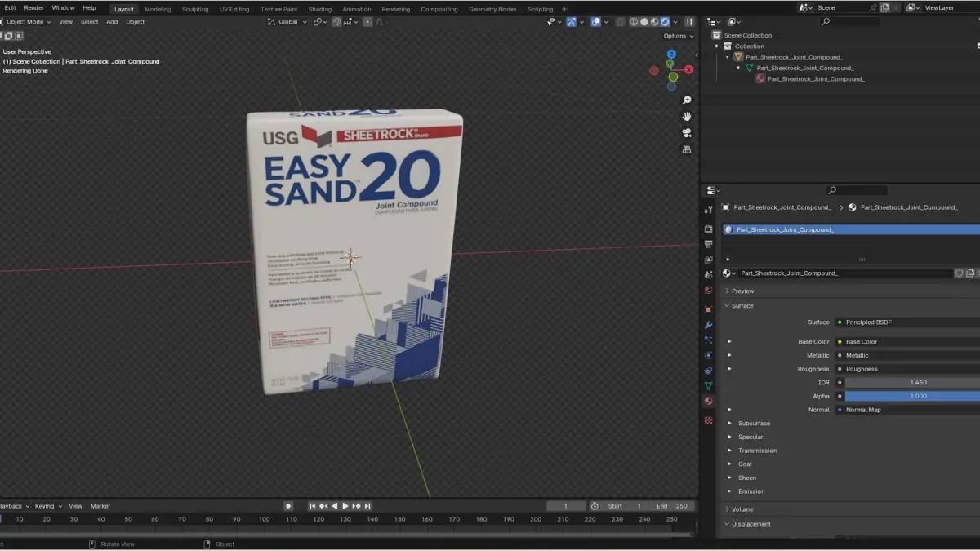Open the Output properties tab
This screenshot has height=551, width=980.
point(708,244)
